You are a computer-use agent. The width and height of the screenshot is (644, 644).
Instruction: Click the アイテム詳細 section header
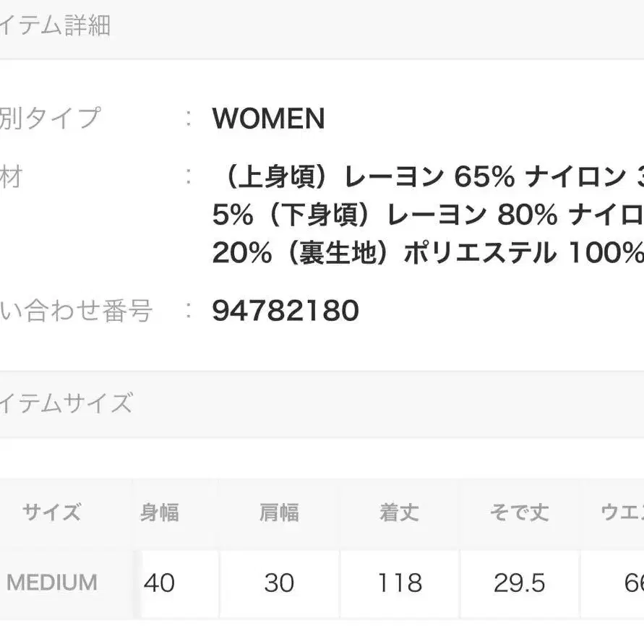pyautogui.click(x=56, y=27)
